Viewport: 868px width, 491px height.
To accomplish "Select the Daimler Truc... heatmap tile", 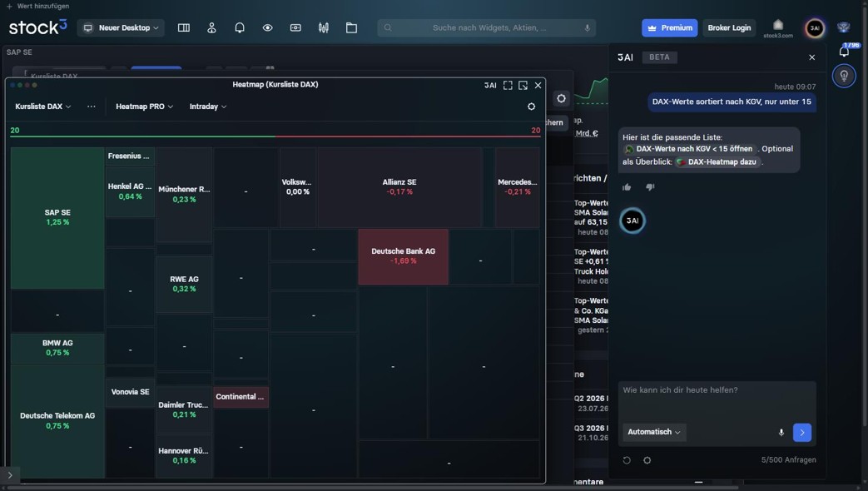I will 184,409.
